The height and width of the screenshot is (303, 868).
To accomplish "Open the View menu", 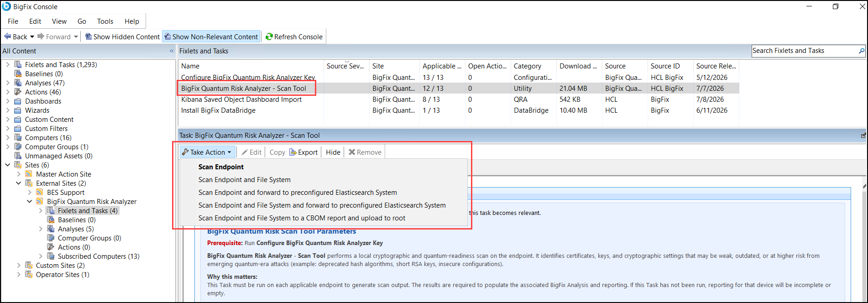I will [x=59, y=21].
